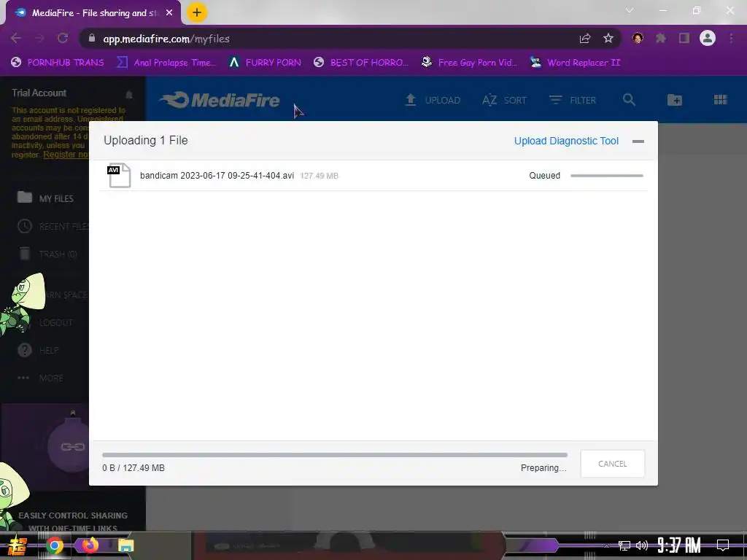Click the Trial Account label
Screen dimensions: 747x560
[x=39, y=93]
